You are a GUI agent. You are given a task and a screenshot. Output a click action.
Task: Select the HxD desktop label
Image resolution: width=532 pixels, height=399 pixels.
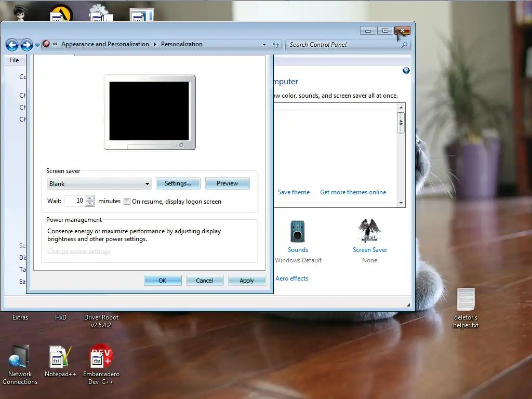pyautogui.click(x=61, y=317)
